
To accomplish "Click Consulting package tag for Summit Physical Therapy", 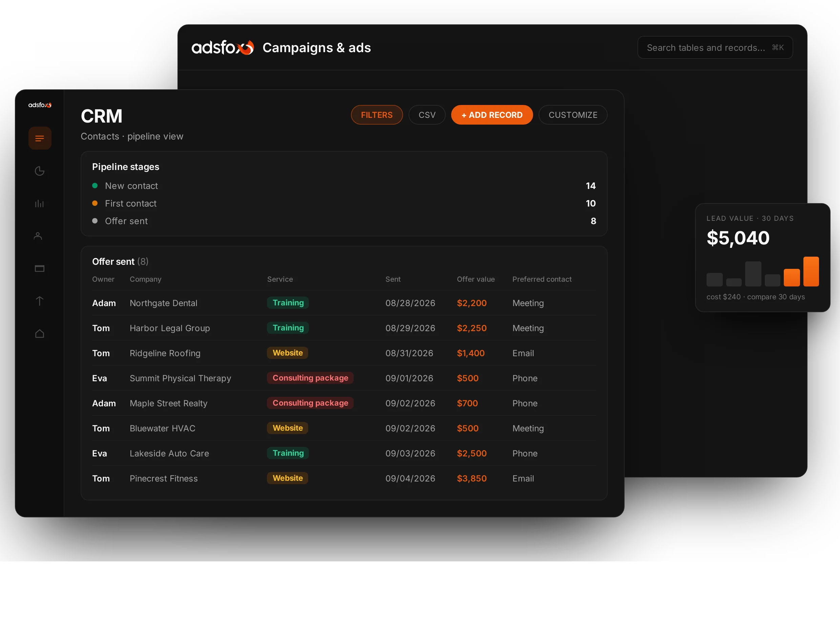I will tap(310, 378).
